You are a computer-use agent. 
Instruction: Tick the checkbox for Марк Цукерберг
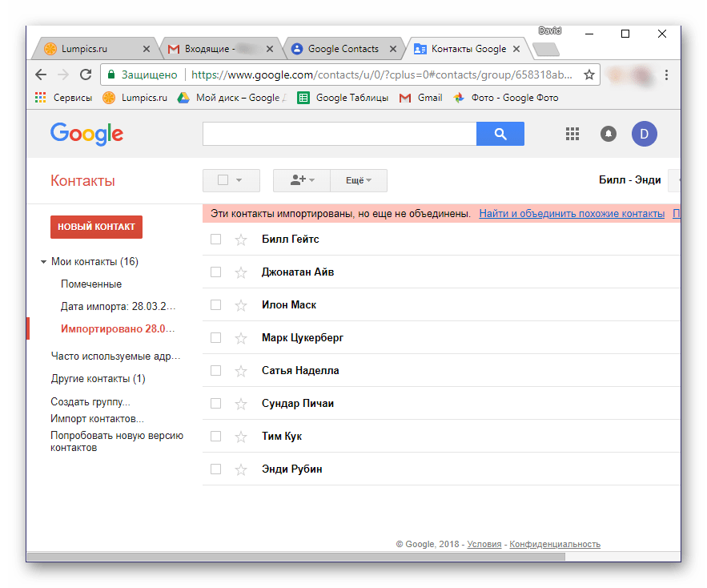pos(216,337)
